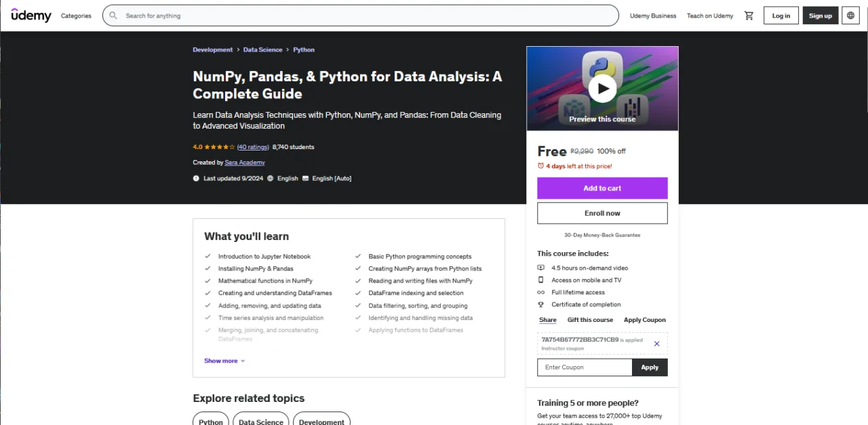
Task: Click the Log in button
Action: [781, 16]
